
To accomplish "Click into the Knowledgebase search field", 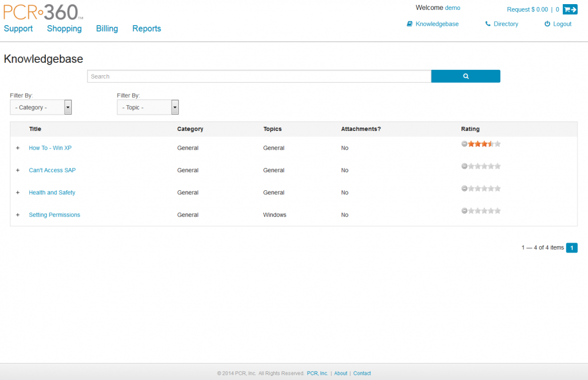I will (259, 76).
